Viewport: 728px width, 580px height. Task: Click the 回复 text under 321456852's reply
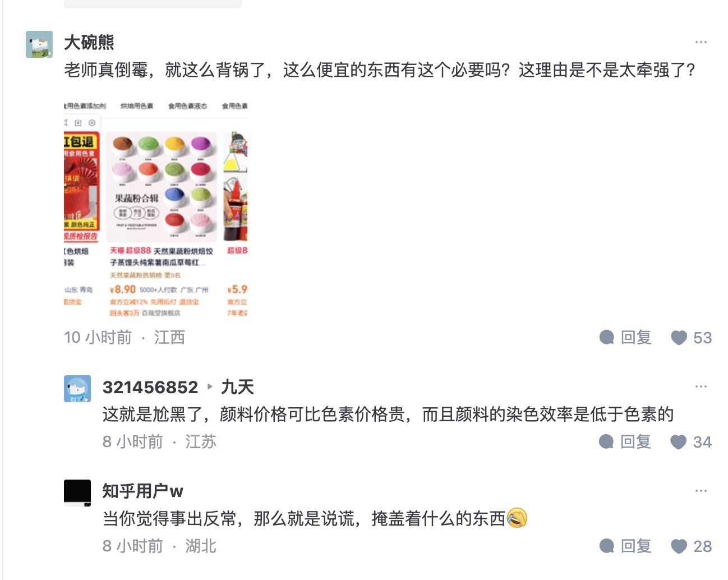(x=636, y=442)
